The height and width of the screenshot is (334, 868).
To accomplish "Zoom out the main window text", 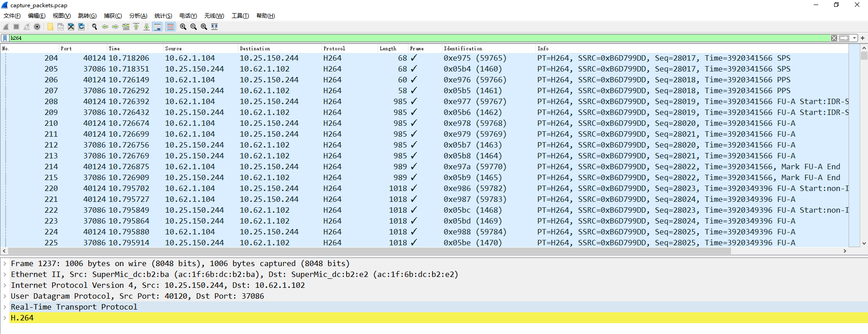I will coord(194,27).
